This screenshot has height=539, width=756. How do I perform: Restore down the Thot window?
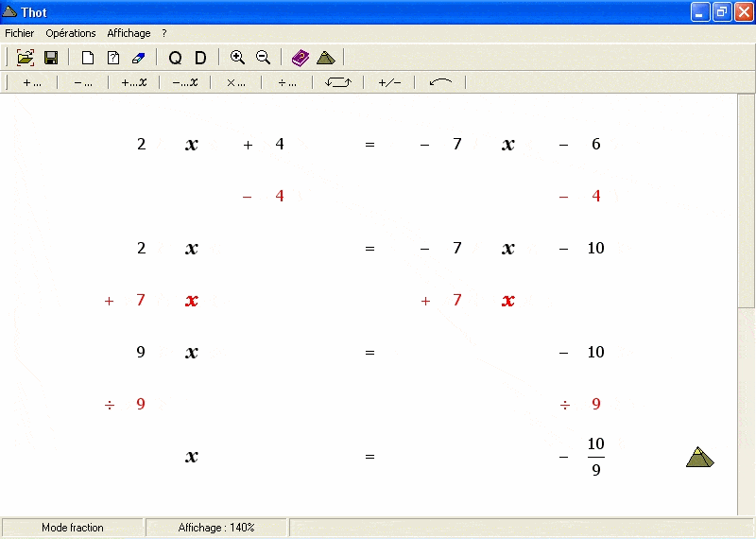pyautogui.click(x=722, y=12)
